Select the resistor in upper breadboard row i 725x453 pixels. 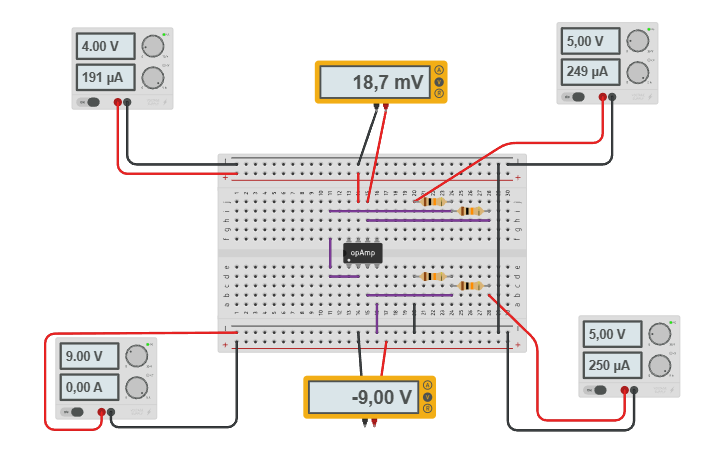[x=470, y=211]
